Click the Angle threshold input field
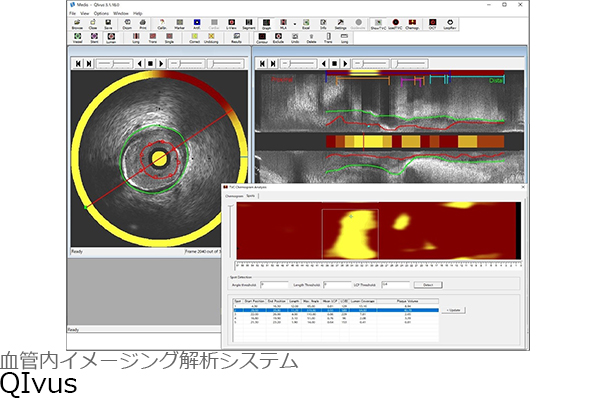This screenshot has width=600, height=400. (x=274, y=285)
